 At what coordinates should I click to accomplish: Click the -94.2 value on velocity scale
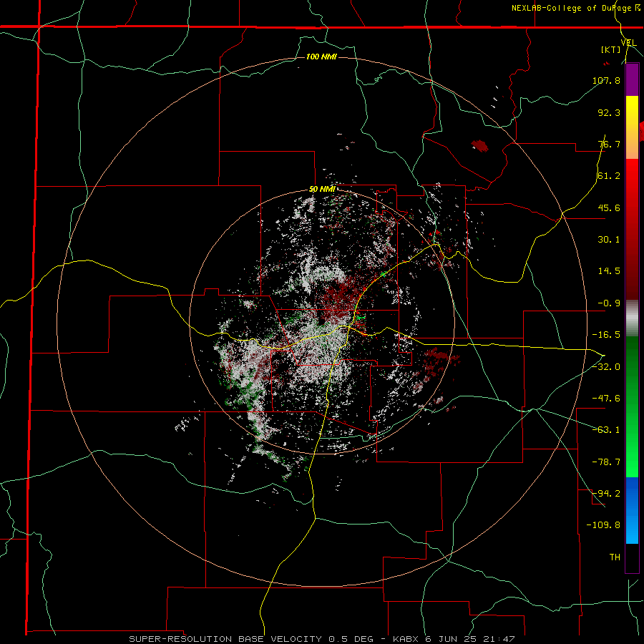tap(606, 493)
